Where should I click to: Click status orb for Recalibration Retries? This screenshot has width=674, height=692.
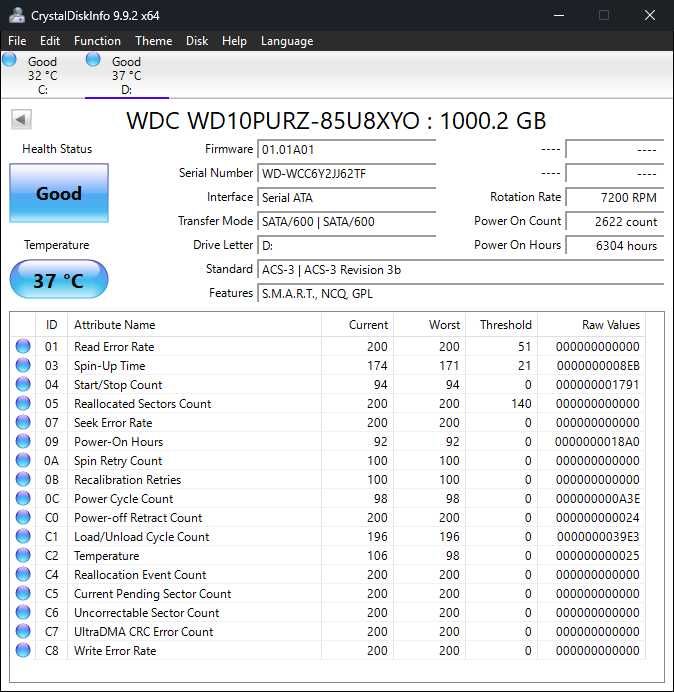point(23,479)
